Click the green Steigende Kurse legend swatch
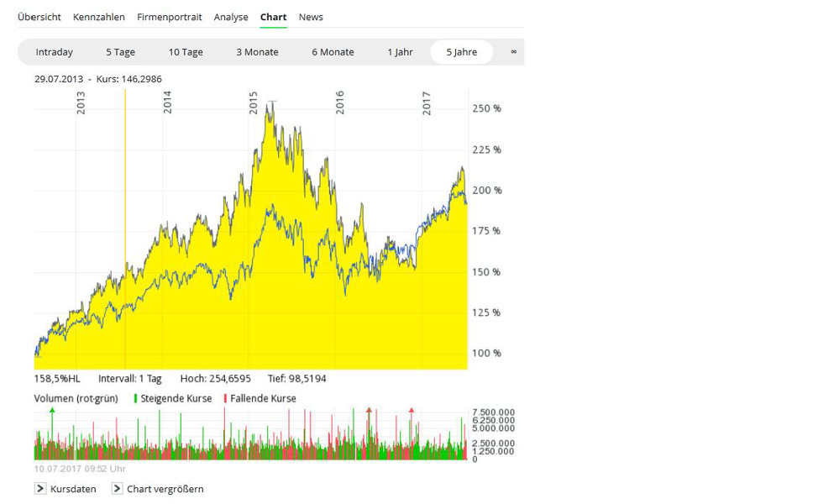This screenshot has height=504, width=839. click(136, 398)
